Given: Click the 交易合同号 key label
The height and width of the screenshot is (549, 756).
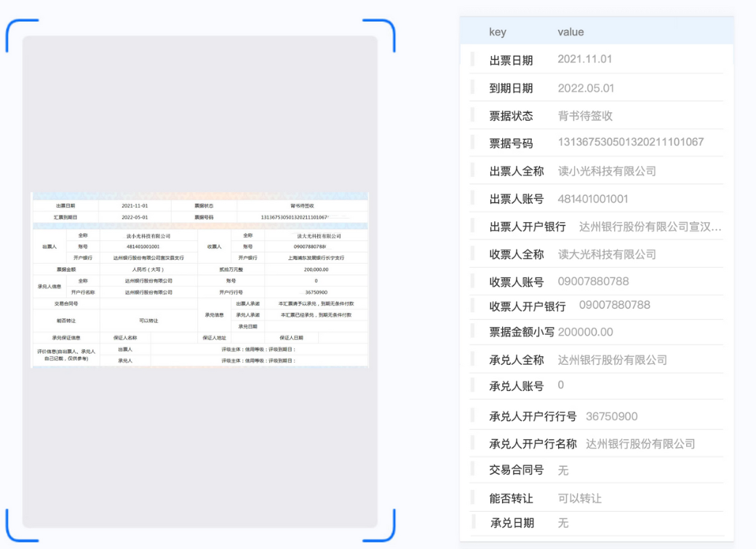Looking at the screenshot, I should tap(517, 470).
